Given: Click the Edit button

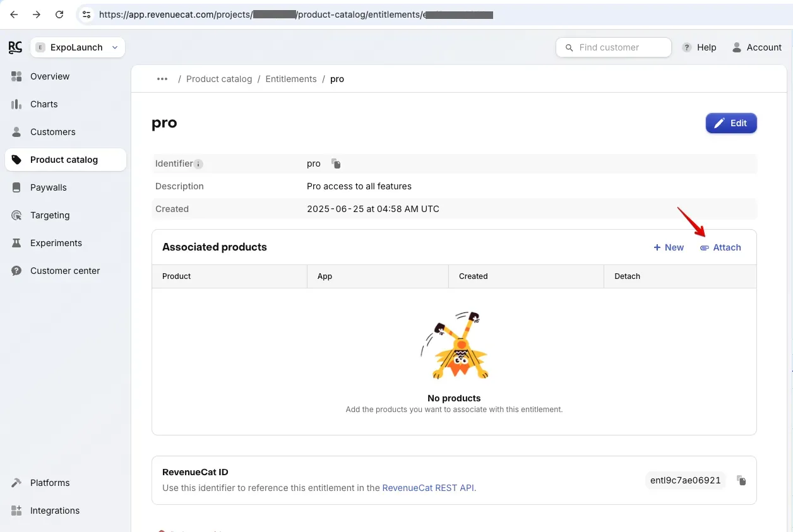Looking at the screenshot, I should coord(731,123).
